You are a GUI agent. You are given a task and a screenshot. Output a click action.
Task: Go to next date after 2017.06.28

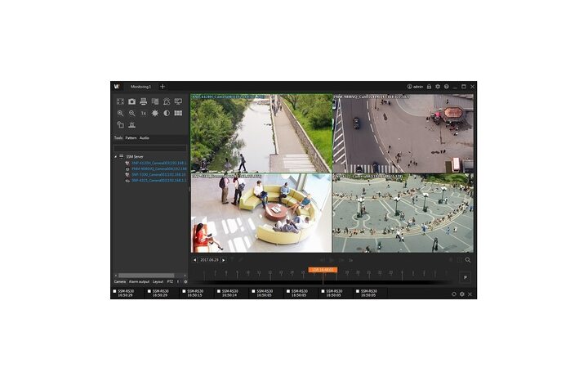pos(224,260)
